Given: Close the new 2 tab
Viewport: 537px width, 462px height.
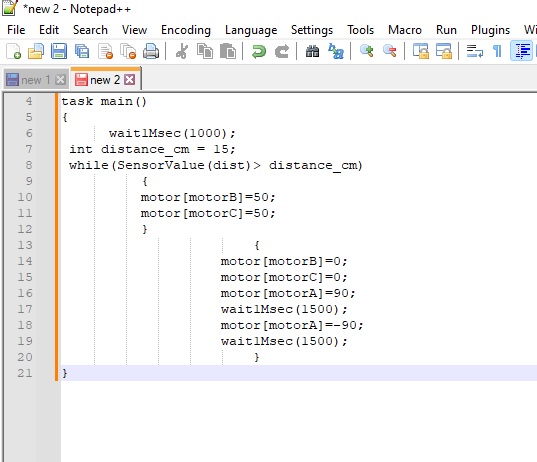Looking at the screenshot, I should tap(129, 80).
